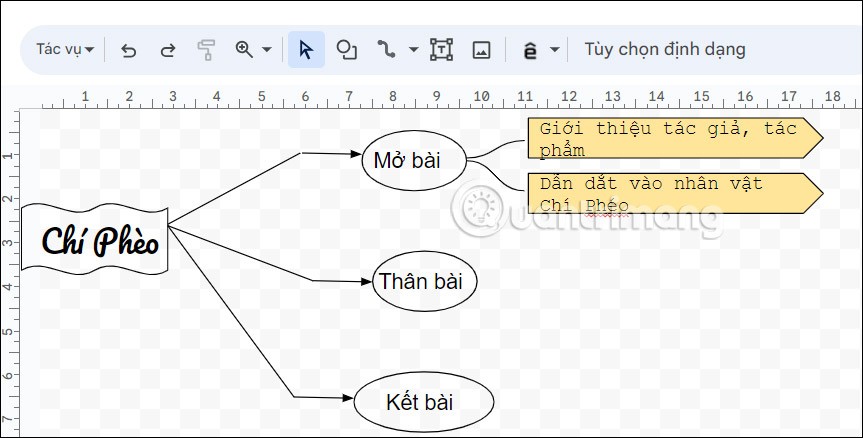Pick the Text box tool
Viewport: 863px width, 438px height.
(441, 49)
